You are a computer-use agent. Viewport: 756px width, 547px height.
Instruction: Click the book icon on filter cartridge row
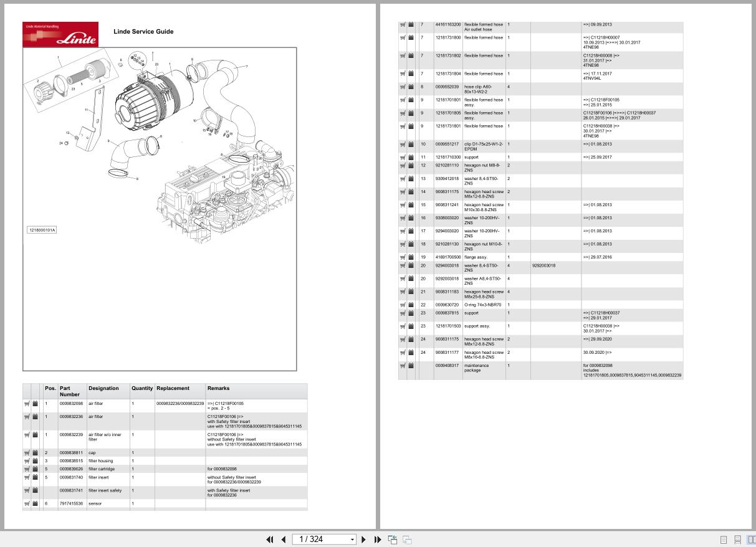click(x=35, y=469)
